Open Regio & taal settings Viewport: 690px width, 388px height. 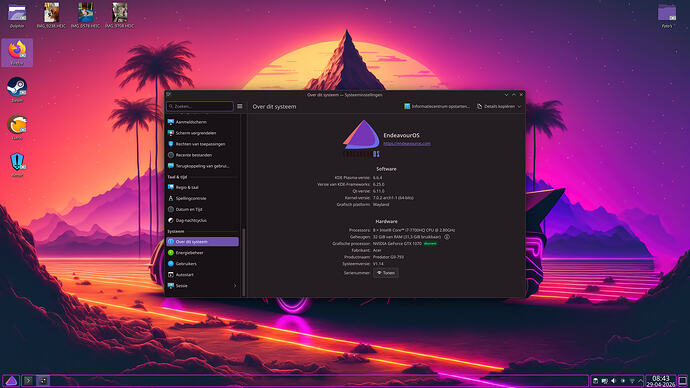click(202, 187)
